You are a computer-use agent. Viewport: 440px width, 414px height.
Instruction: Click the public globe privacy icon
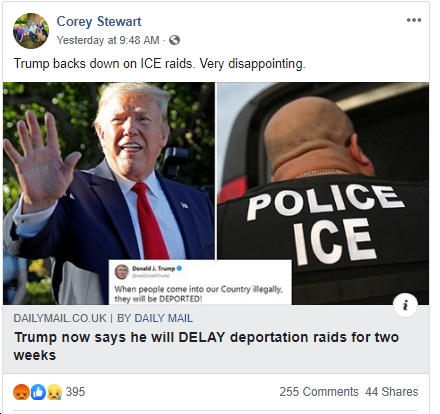[x=174, y=40]
